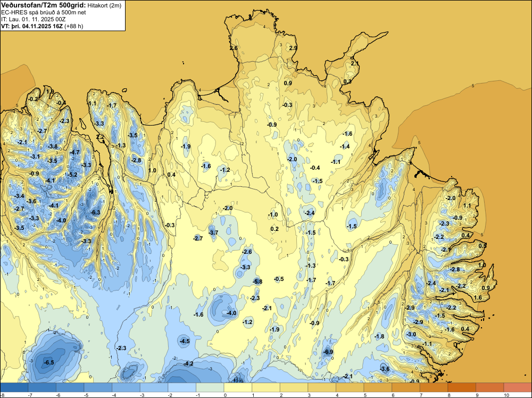Click the '(+88 h)' forecast offset

click(x=73, y=26)
